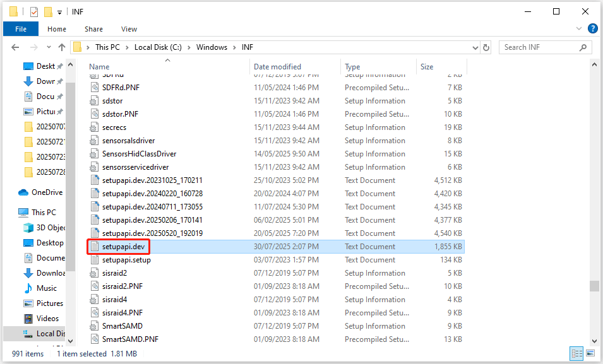Viewport: 603px width, 364px height.
Task: Sort files by the Size column header
Action: [x=426, y=66]
